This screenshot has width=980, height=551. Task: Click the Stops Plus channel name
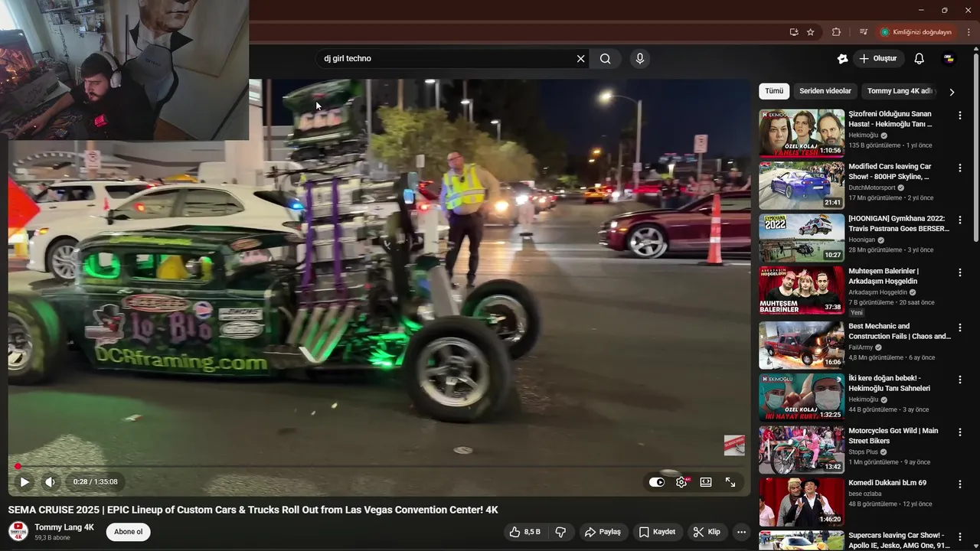pos(863,452)
